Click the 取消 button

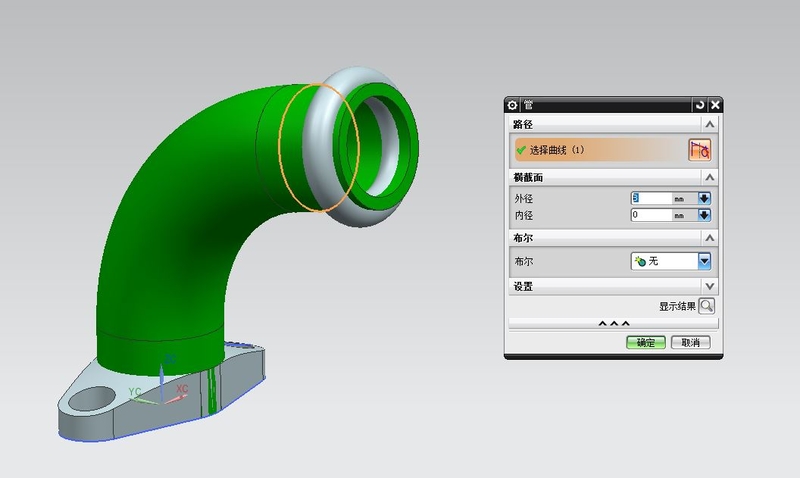pyautogui.click(x=691, y=342)
